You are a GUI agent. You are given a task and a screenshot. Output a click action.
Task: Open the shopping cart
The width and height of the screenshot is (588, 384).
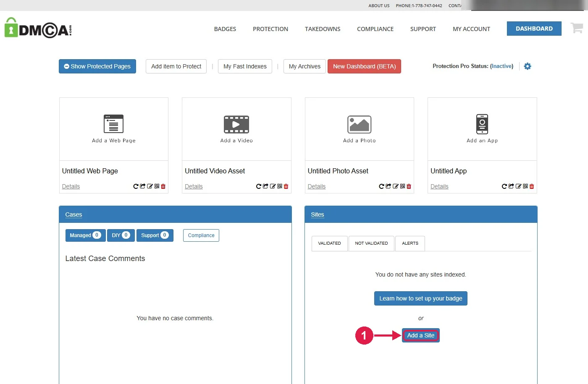click(577, 28)
